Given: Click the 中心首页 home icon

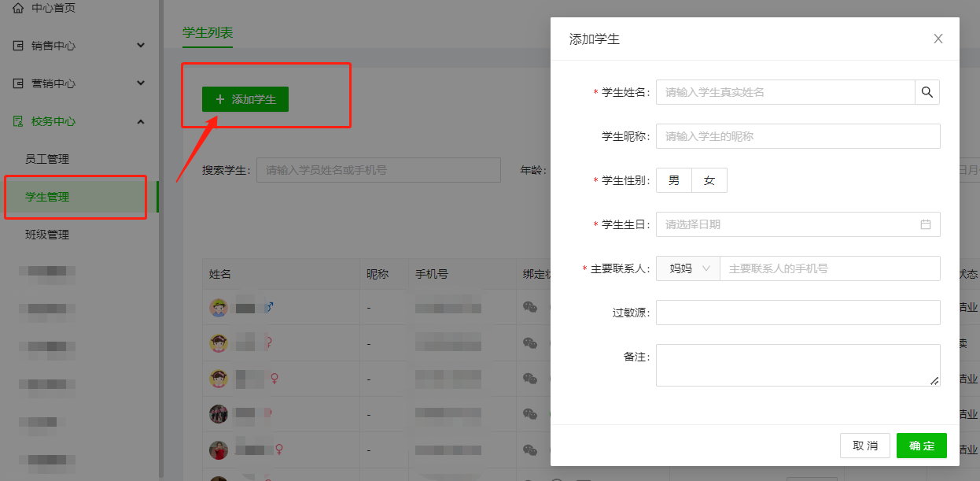Looking at the screenshot, I should tap(18, 8).
